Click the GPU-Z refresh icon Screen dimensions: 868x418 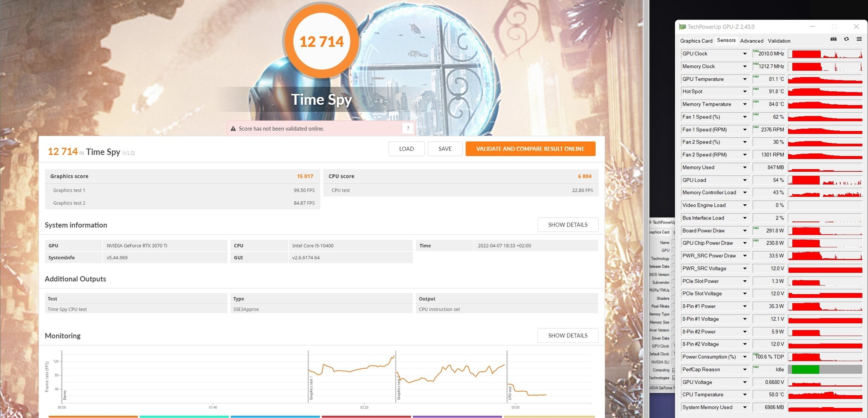coord(846,39)
